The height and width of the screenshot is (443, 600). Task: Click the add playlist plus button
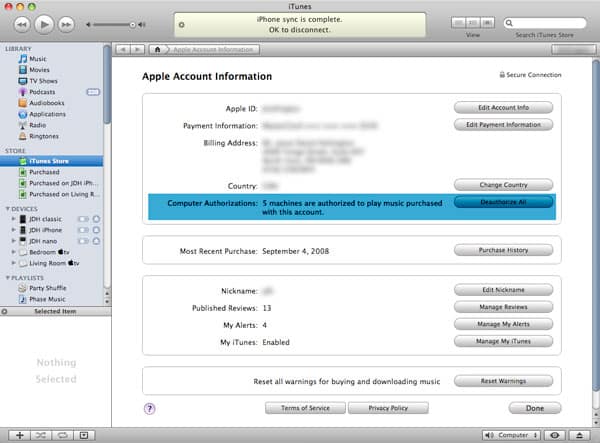pyautogui.click(x=20, y=435)
